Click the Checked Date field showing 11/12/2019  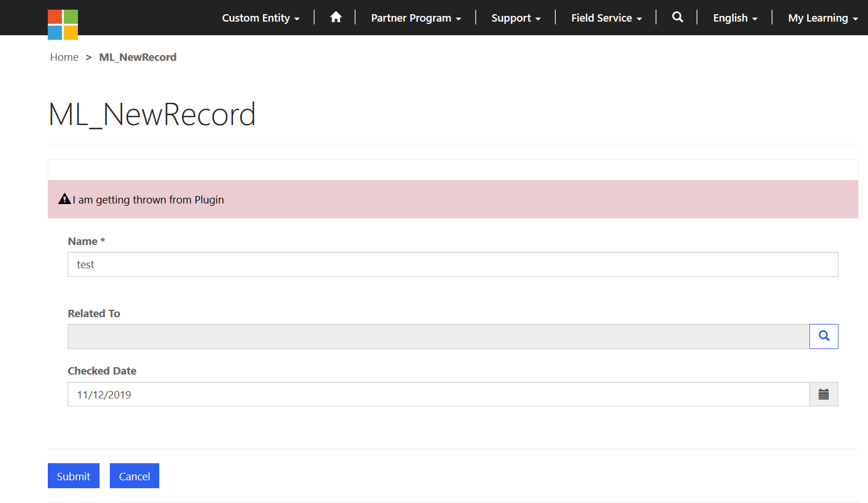tap(439, 394)
